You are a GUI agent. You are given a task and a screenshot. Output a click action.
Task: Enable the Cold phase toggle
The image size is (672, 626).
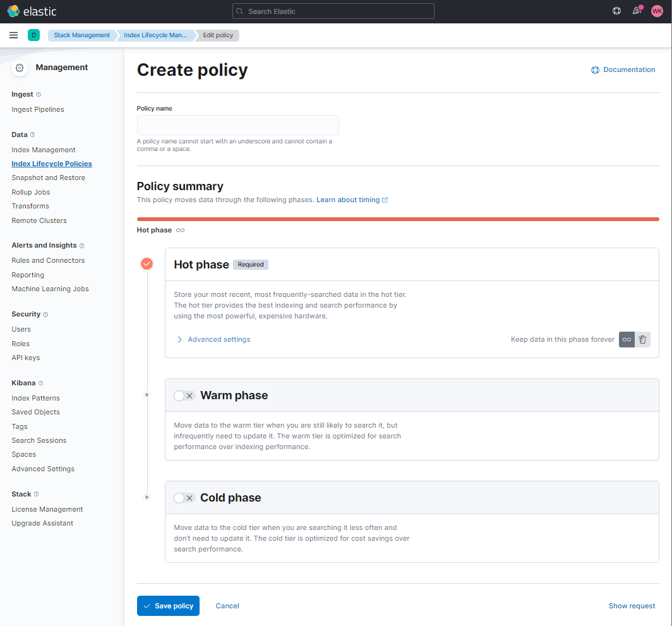point(184,498)
